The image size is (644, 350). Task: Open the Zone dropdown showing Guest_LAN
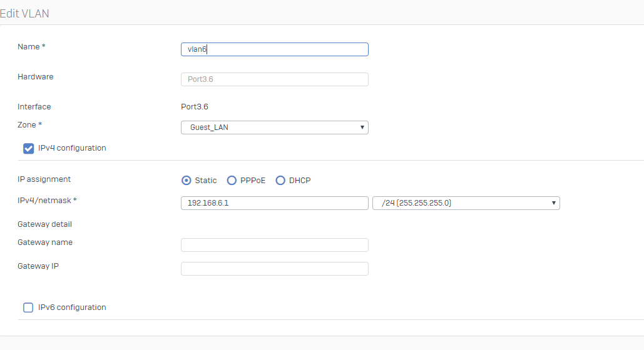[274, 127]
